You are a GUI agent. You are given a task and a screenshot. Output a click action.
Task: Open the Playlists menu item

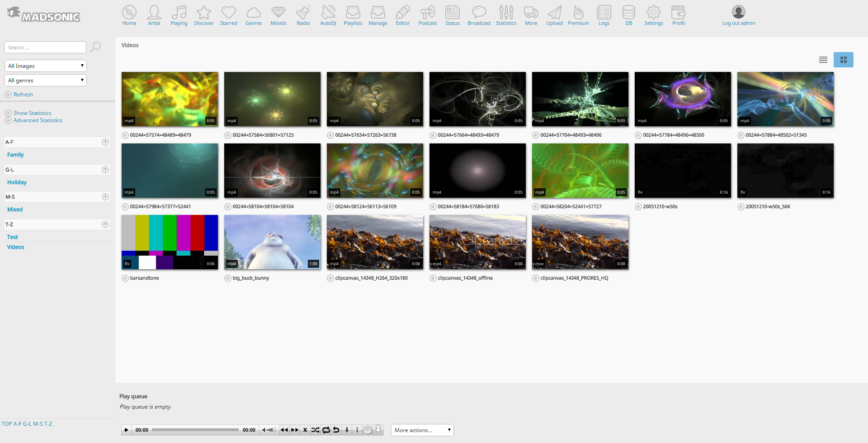pos(353,15)
